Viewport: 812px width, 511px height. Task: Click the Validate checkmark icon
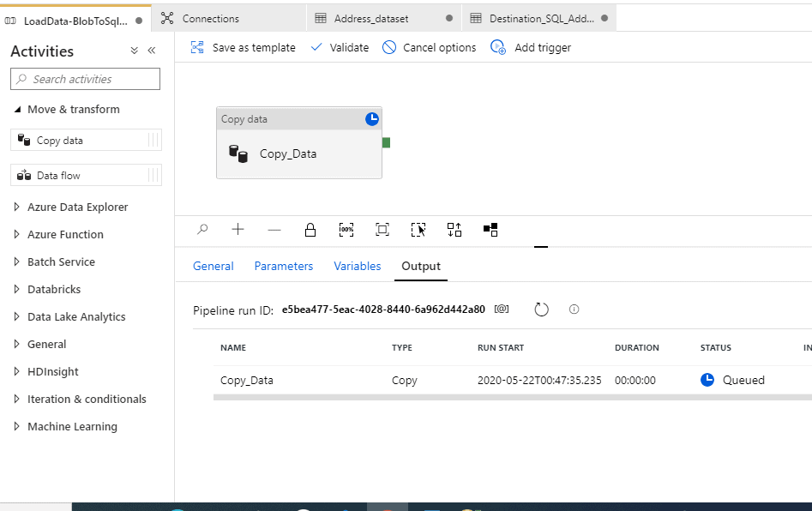pyautogui.click(x=316, y=47)
